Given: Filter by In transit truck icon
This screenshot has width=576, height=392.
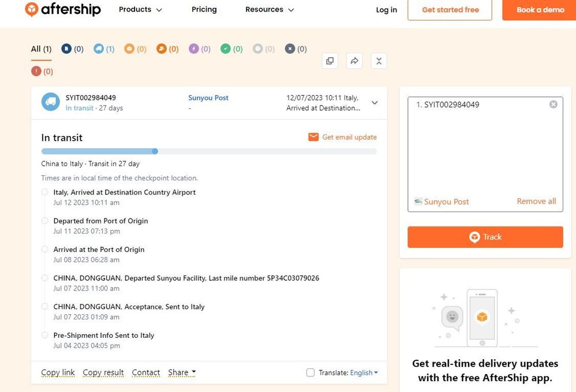Looking at the screenshot, I should [99, 48].
